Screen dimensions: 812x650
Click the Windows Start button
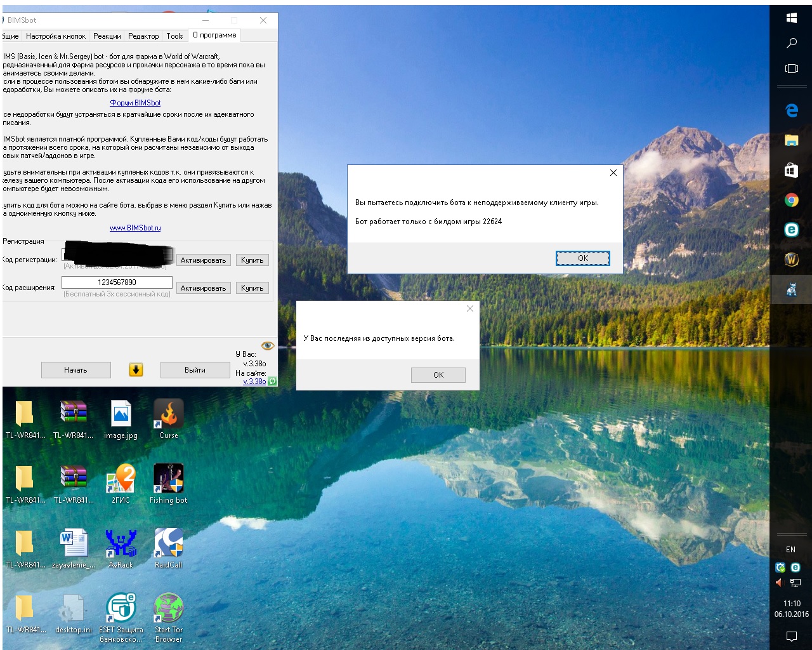[x=791, y=18]
